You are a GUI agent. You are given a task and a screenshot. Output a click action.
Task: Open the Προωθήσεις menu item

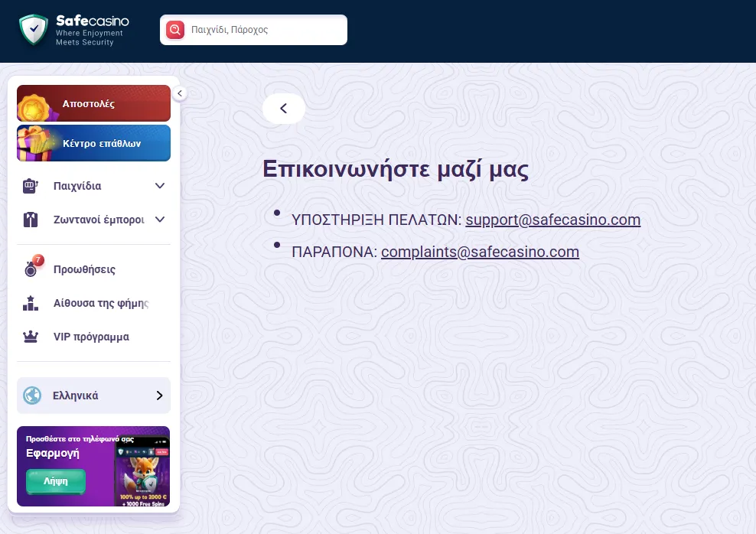tap(84, 269)
